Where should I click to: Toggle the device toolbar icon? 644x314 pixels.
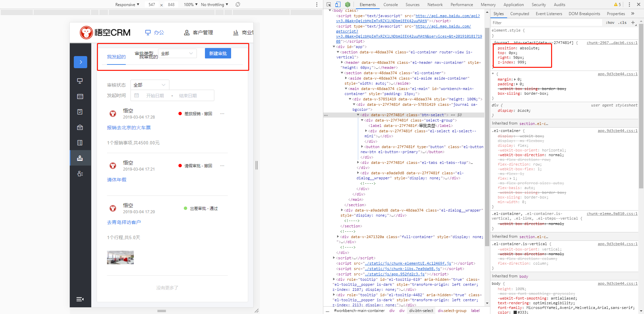click(338, 4)
